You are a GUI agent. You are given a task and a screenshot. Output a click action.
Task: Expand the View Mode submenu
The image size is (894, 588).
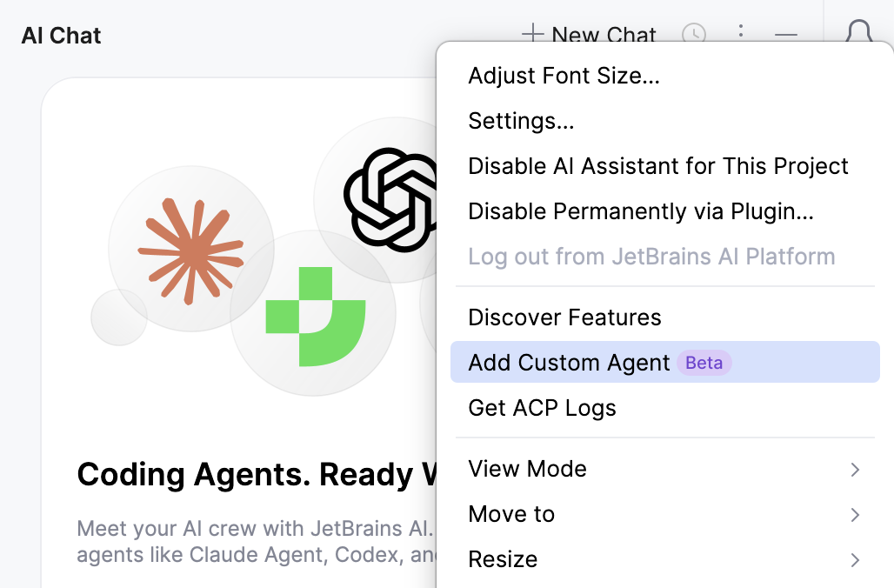click(x=528, y=469)
